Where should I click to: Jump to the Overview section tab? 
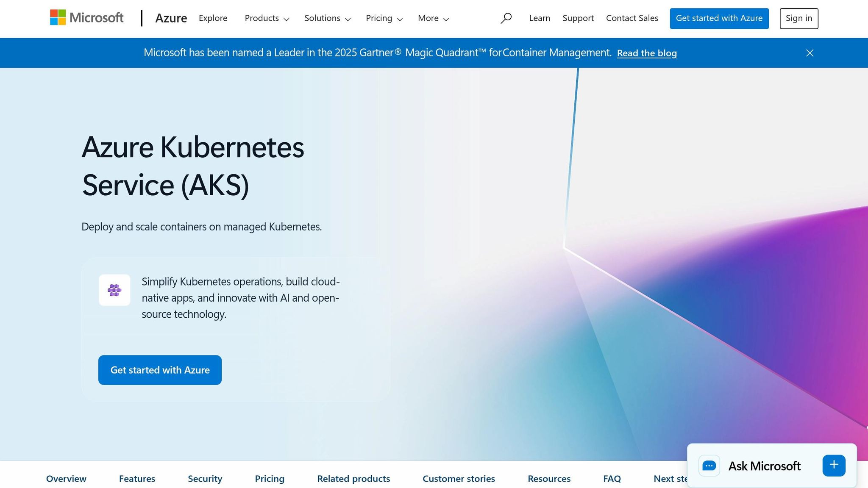click(66, 479)
